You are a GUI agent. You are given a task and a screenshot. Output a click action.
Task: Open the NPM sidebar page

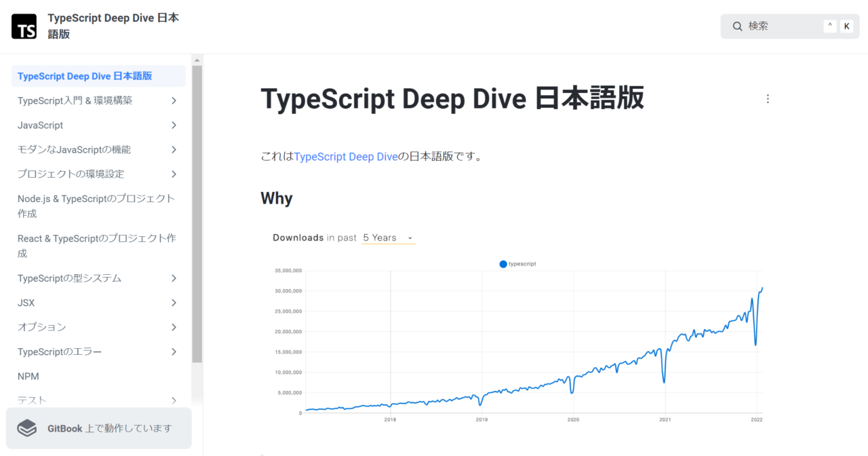pos(30,376)
